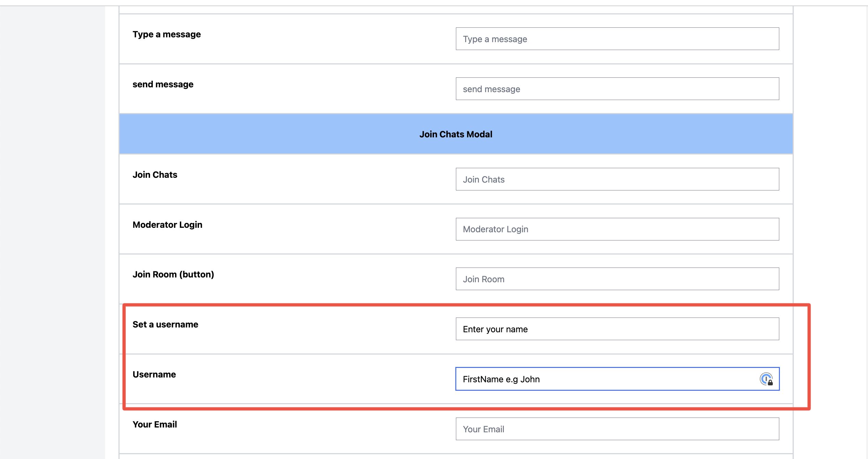This screenshot has width=868, height=459.
Task: Click the 'Join Room (button)' label
Action: pyautogui.click(x=173, y=274)
